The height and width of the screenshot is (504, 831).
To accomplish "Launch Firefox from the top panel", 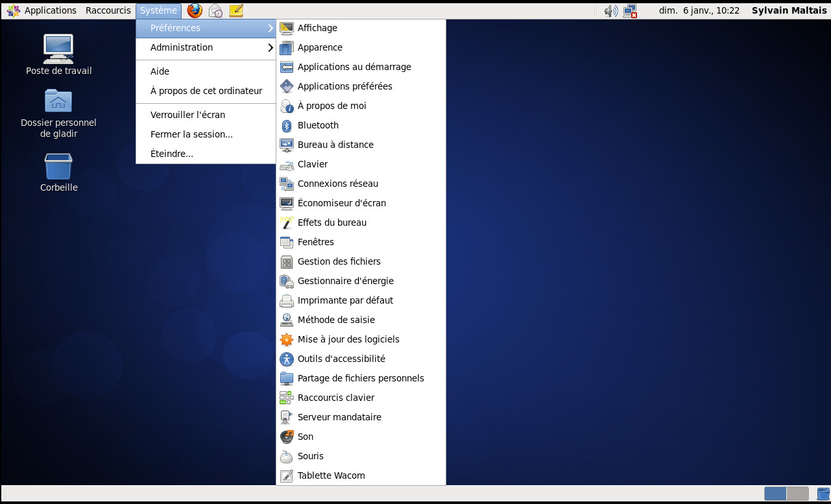I will 194,10.
